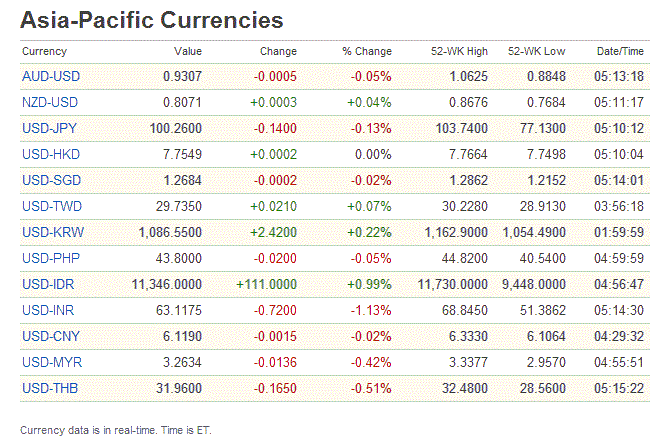Viewport: 659px width, 439px height.
Task: Select the USD-PHP currency link
Action: [49, 259]
